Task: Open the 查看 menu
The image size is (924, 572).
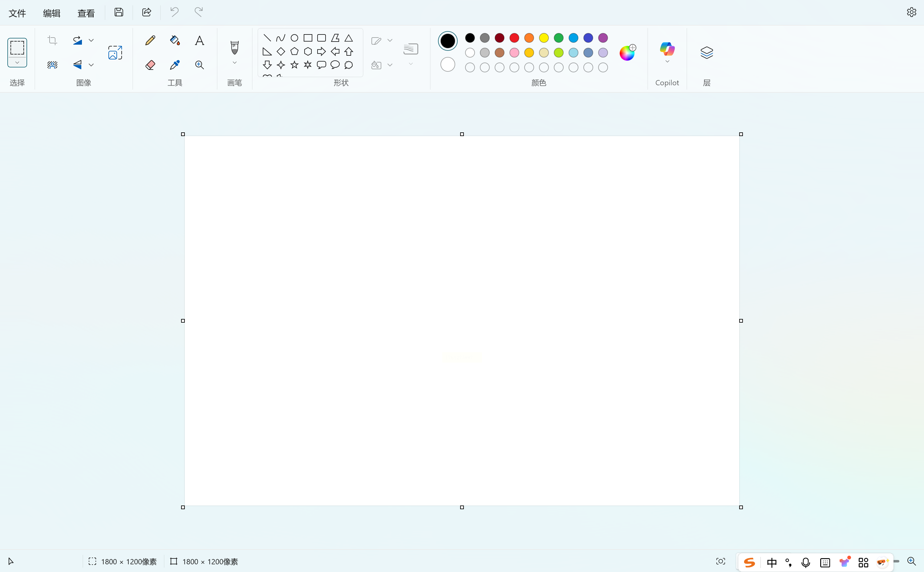Action: (86, 13)
